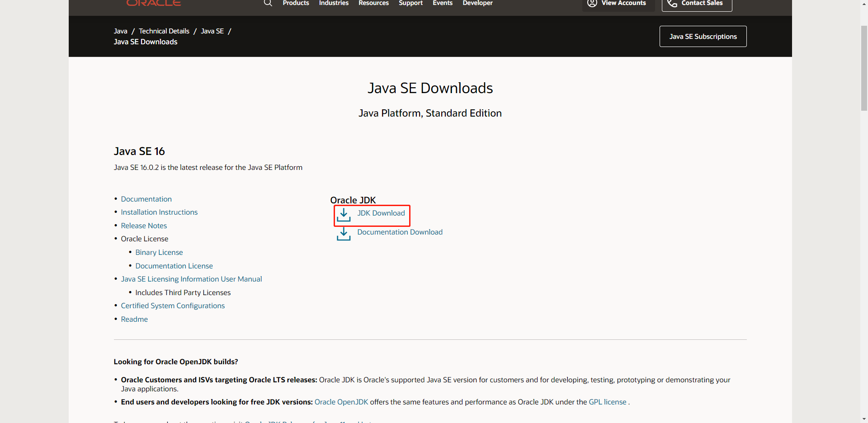Click the page scrollbar down arrow

864,419
